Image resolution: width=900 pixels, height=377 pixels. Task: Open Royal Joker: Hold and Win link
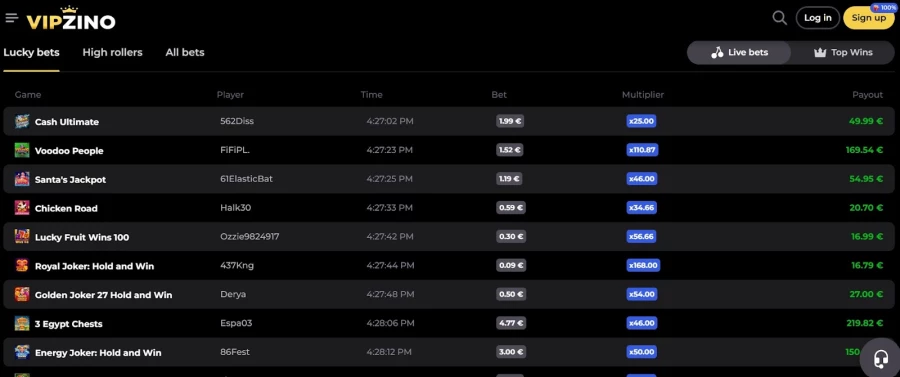pos(95,266)
